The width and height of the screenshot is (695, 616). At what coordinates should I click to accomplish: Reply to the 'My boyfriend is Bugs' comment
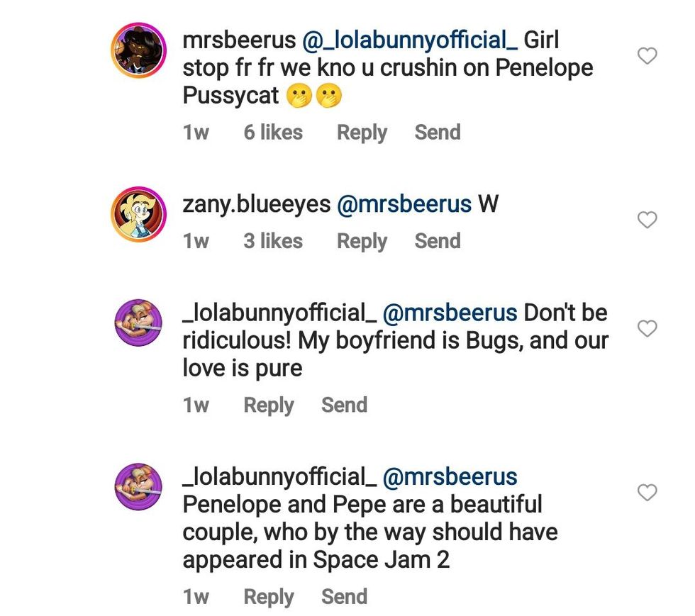coord(268,405)
